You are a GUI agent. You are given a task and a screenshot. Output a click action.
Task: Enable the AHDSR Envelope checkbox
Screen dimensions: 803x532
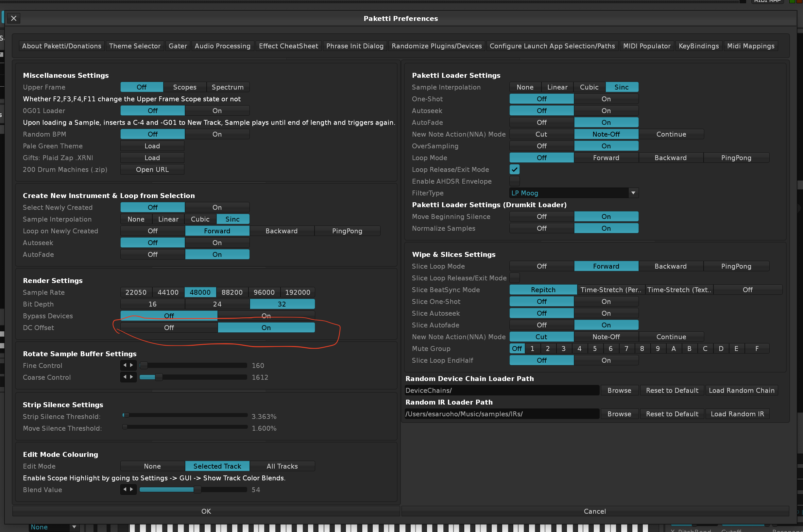[514, 181]
